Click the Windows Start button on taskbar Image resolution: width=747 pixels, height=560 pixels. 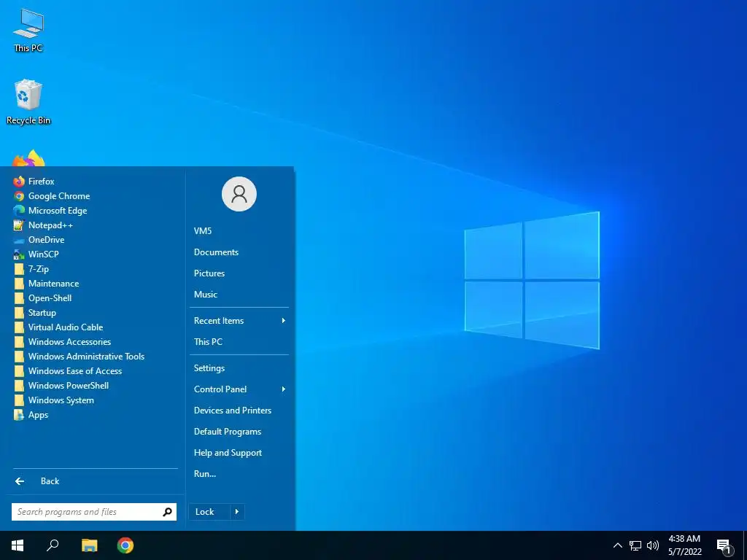click(18, 545)
